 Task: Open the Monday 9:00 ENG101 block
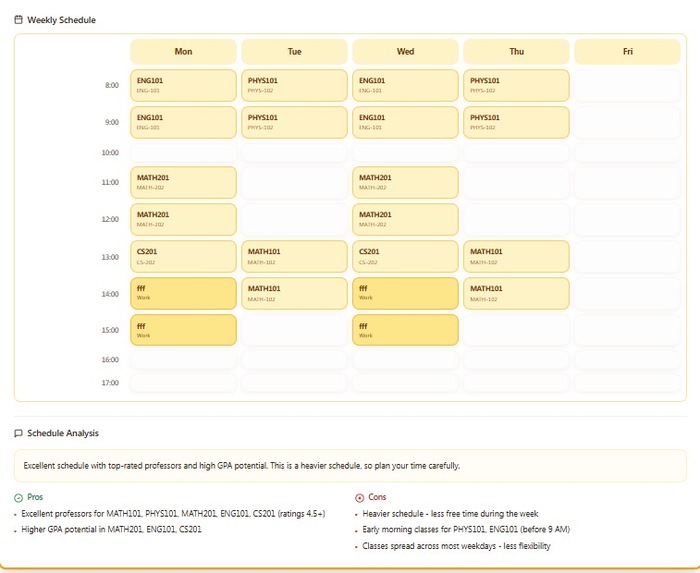pyautogui.click(x=183, y=122)
